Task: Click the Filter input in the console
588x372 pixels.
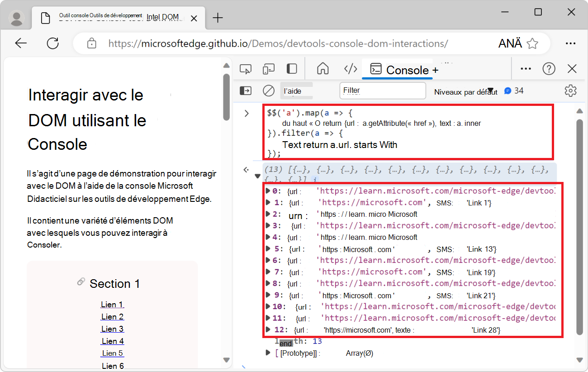Action: [383, 91]
